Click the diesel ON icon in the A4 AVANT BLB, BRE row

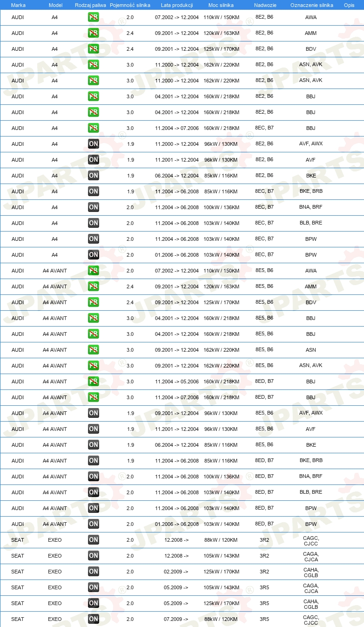point(93,492)
